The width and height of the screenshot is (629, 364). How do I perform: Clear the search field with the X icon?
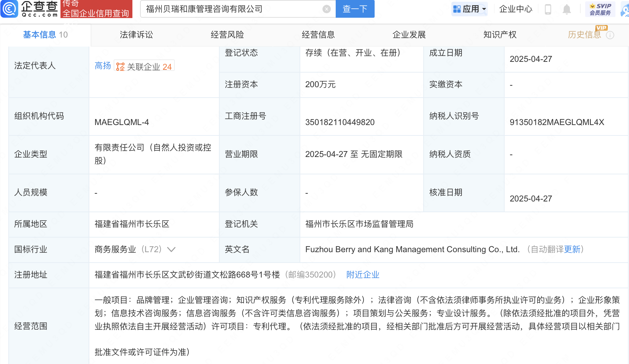327,9
